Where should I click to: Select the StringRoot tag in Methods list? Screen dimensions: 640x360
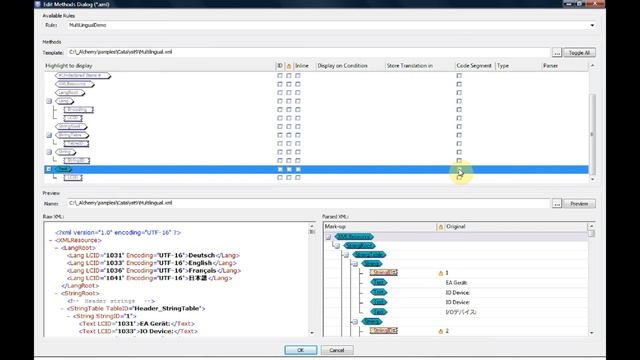[x=71, y=127]
